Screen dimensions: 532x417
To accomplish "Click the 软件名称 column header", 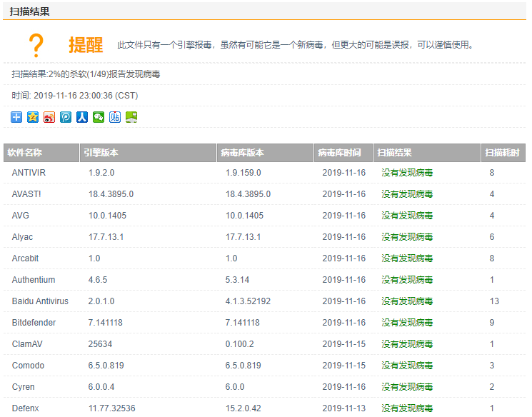I will pos(41,153).
